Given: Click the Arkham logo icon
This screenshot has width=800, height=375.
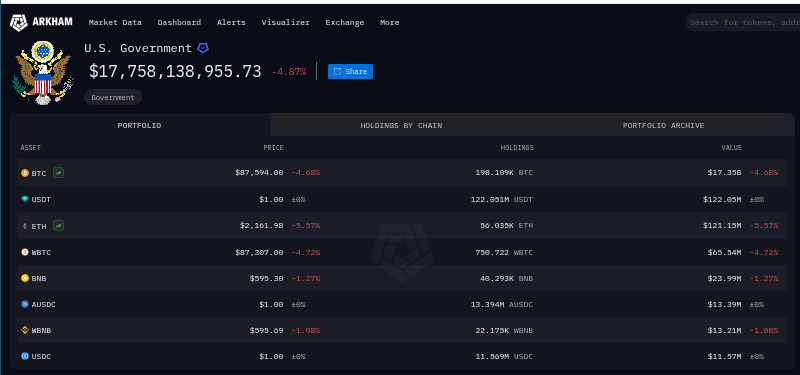Looking at the screenshot, I should point(18,22).
